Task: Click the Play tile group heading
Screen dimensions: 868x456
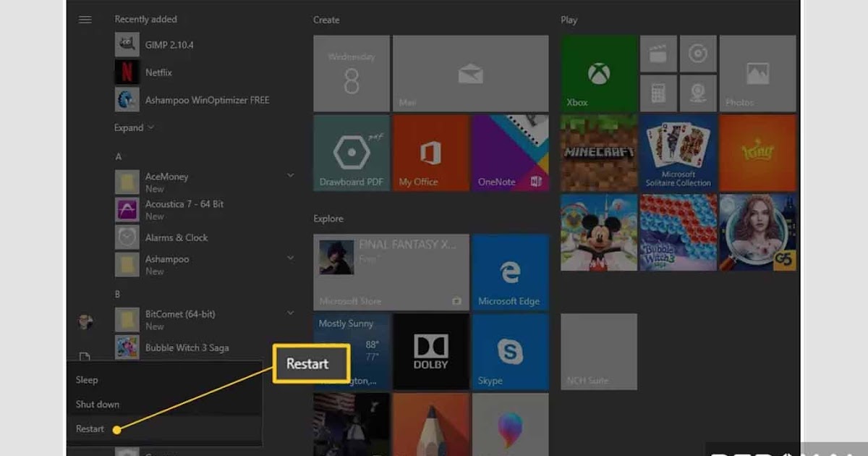Action: click(x=569, y=20)
